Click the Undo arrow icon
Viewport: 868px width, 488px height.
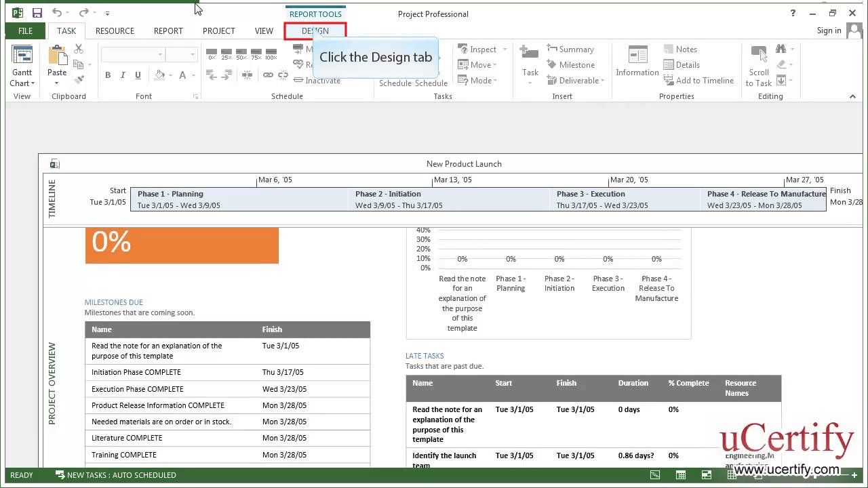pos(57,13)
